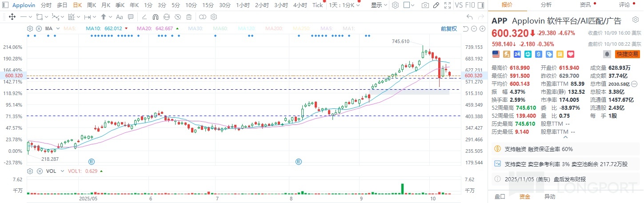Open the 分析 analysis tab

(546, 4)
